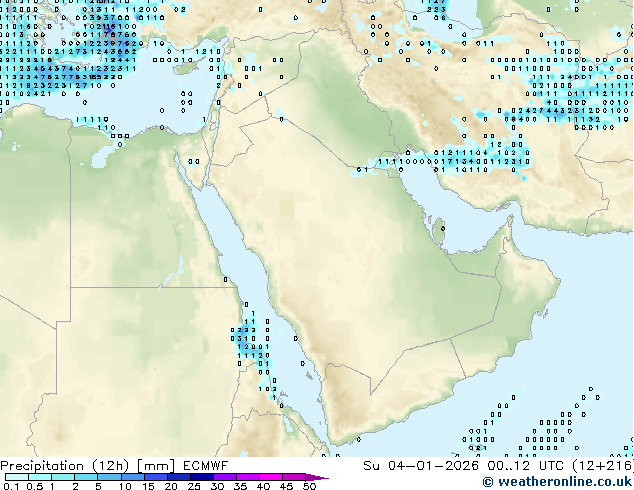Click the weatheronline.co.uk copyright link
This screenshot has width=634, height=490.
click(557, 482)
